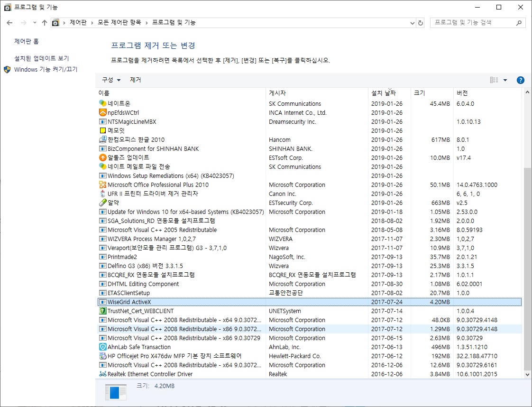Click the ETASClientSetup program icon
Viewport: 532px width, 407px height.
(102, 293)
